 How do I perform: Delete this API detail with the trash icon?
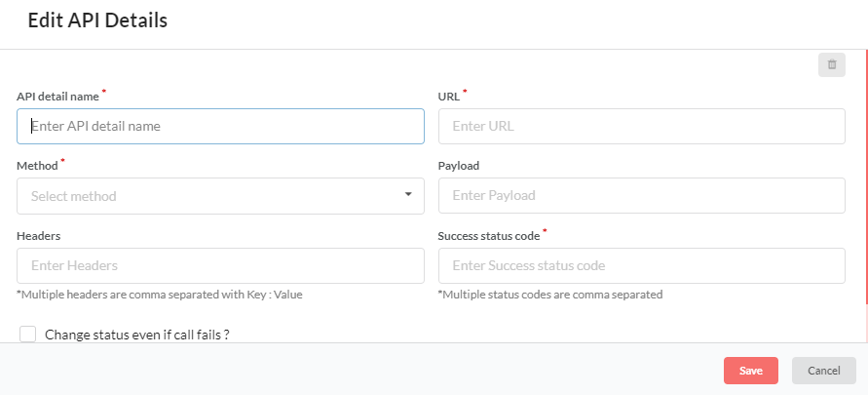[831, 64]
